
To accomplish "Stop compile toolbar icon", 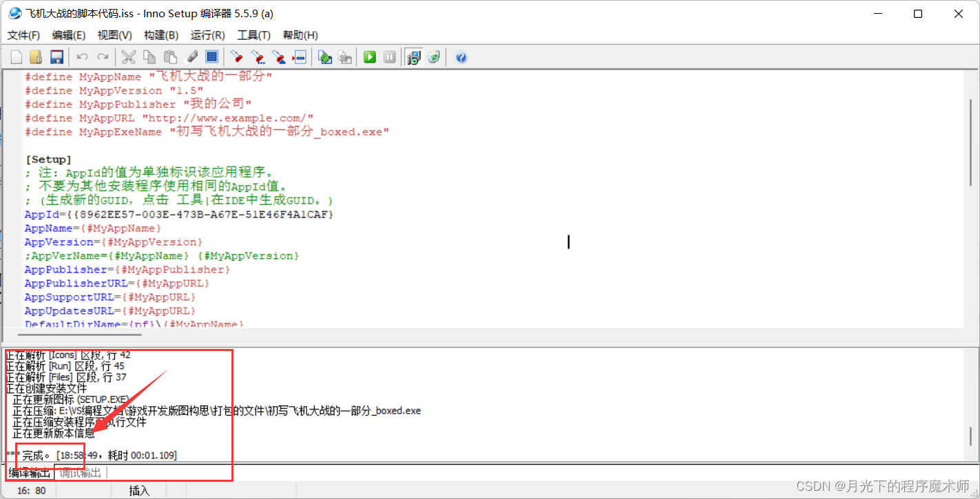I will (345, 57).
